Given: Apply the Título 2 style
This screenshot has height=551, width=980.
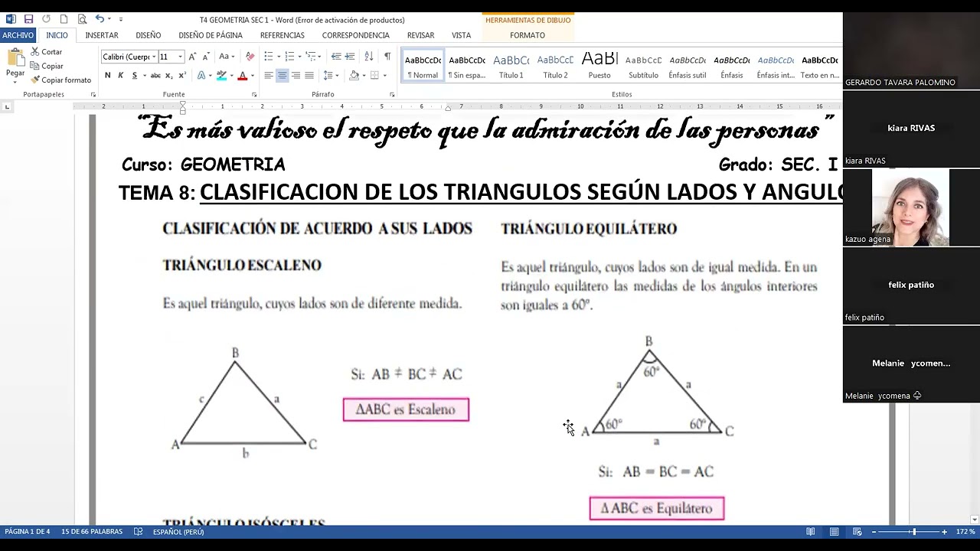Looking at the screenshot, I should coord(556,66).
